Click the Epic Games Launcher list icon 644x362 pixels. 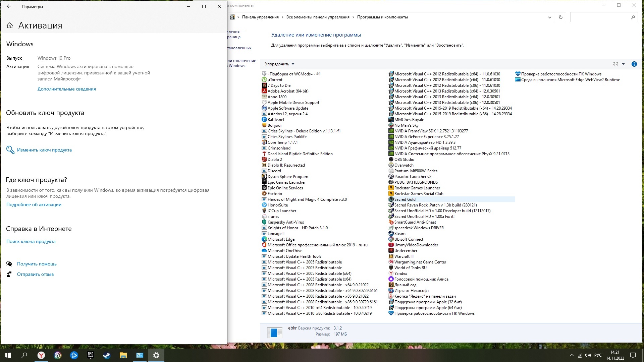(x=264, y=182)
